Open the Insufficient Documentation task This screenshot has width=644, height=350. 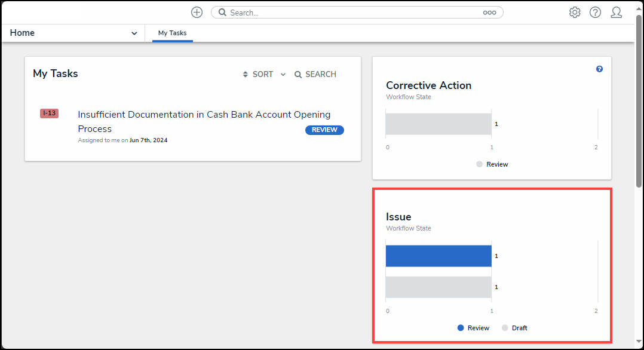coord(204,122)
